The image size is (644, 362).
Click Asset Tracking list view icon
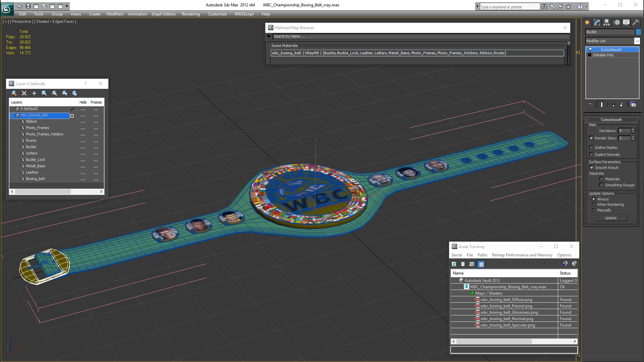463,264
